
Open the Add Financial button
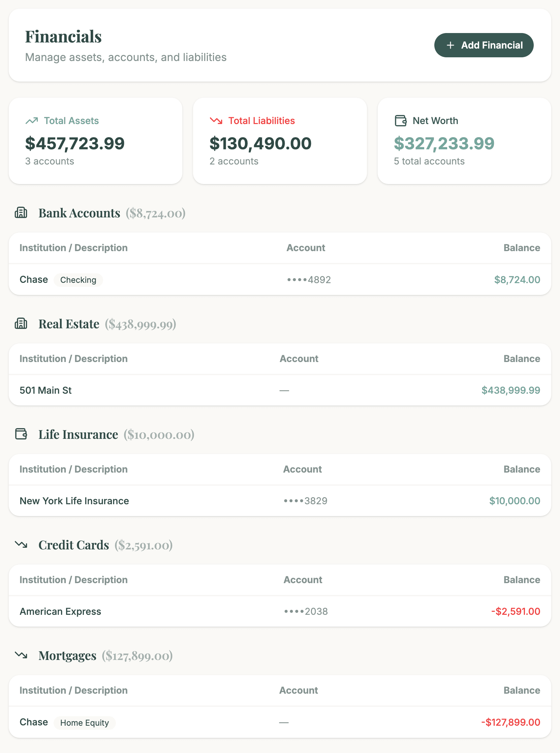[484, 45]
